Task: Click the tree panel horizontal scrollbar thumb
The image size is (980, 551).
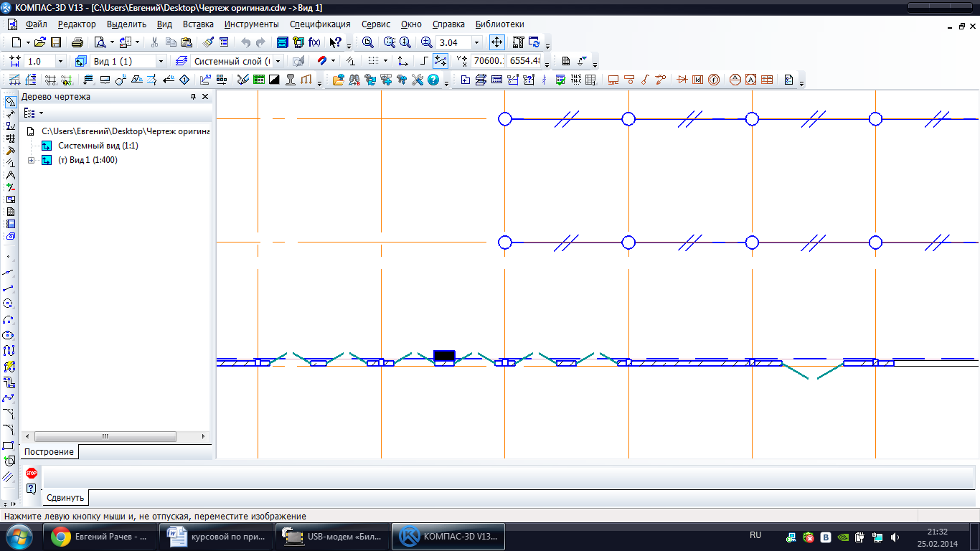Action: coord(105,436)
